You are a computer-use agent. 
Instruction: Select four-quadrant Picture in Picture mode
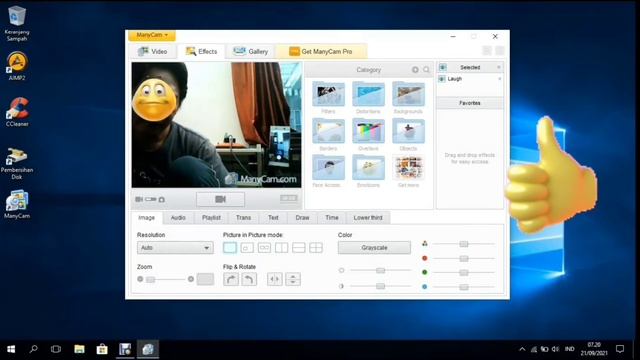click(x=316, y=248)
